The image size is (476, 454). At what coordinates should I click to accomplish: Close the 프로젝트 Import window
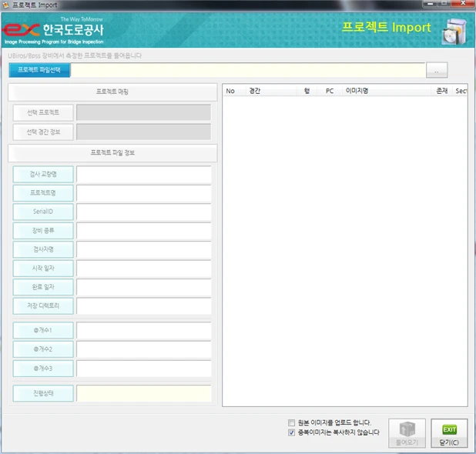click(463, 3)
